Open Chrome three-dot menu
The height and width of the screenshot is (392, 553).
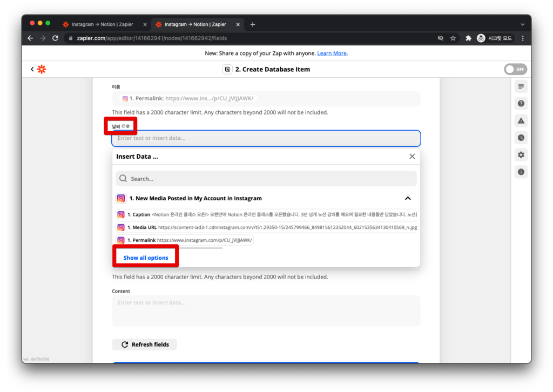click(x=522, y=38)
